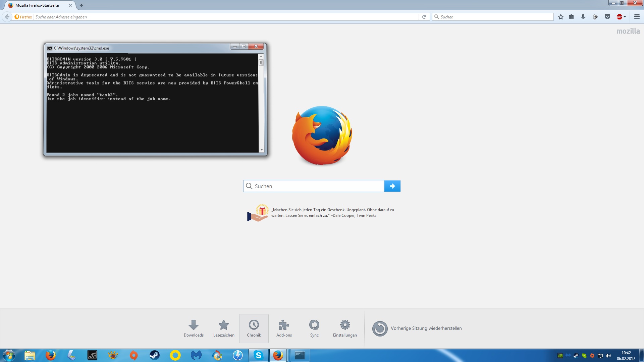644x362 pixels.
Task: Click the reload button in address bar
Action: coord(424,17)
